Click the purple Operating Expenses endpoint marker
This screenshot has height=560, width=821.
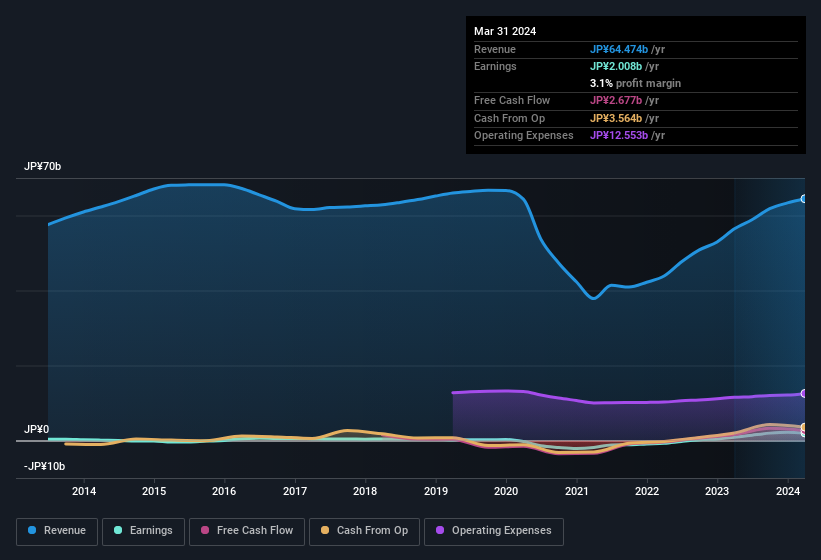(x=804, y=394)
